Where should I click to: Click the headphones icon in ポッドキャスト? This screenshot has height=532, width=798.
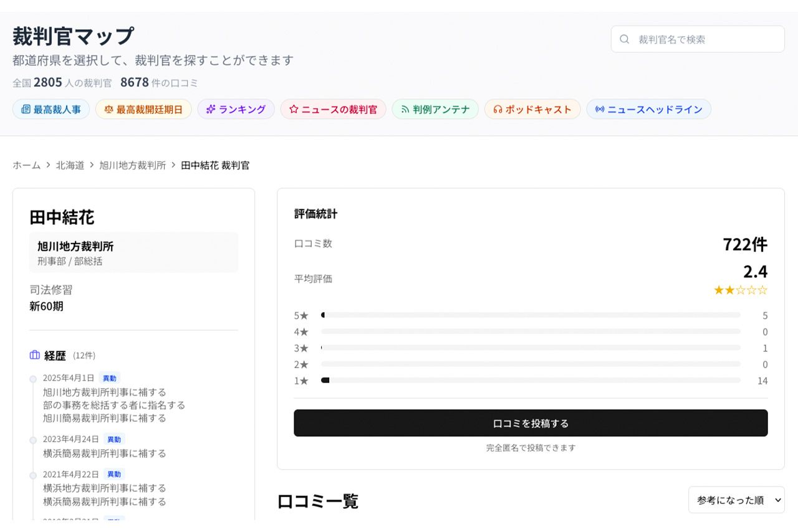(x=498, y=109)
